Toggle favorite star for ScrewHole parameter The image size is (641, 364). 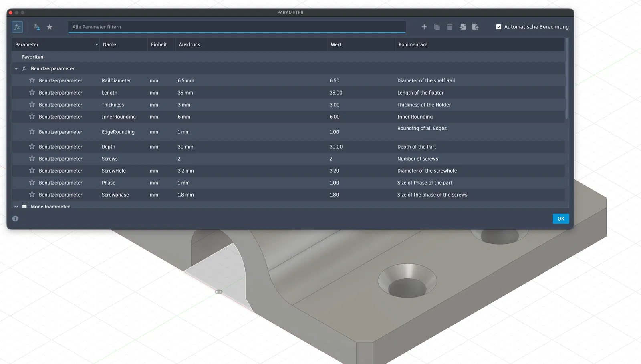(x=32, y=170)
